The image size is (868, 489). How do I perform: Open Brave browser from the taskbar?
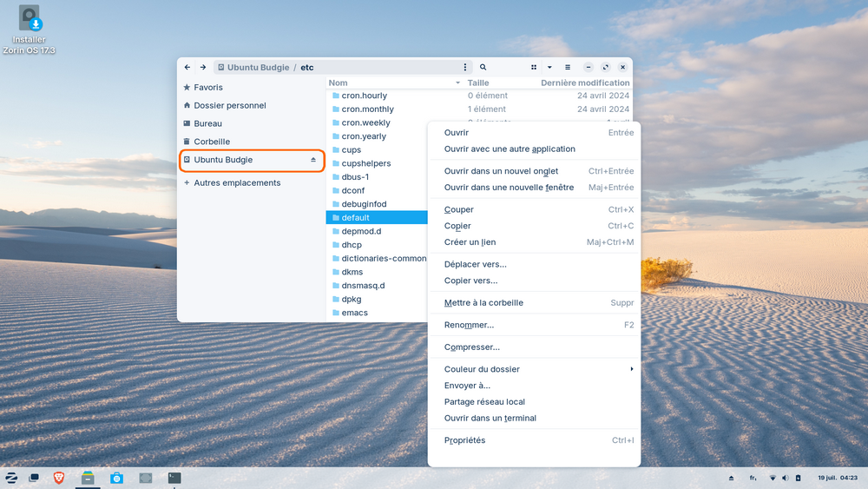[x=59, y=478]
